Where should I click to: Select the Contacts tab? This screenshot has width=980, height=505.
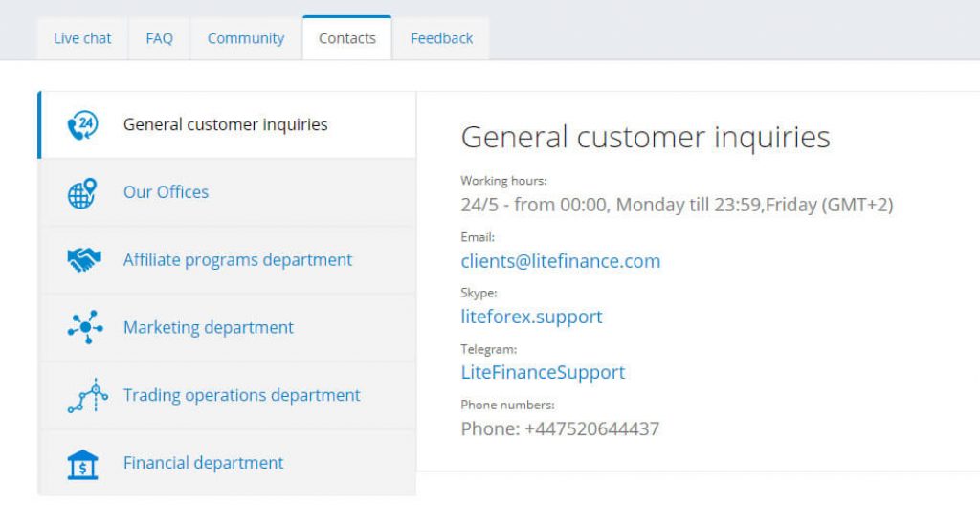pos(347,38)
